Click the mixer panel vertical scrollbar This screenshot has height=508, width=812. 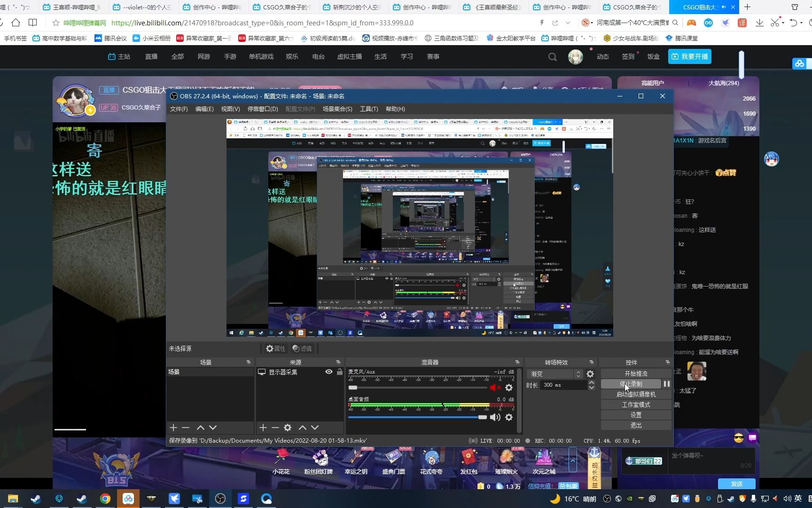click(x=519, y=400)
